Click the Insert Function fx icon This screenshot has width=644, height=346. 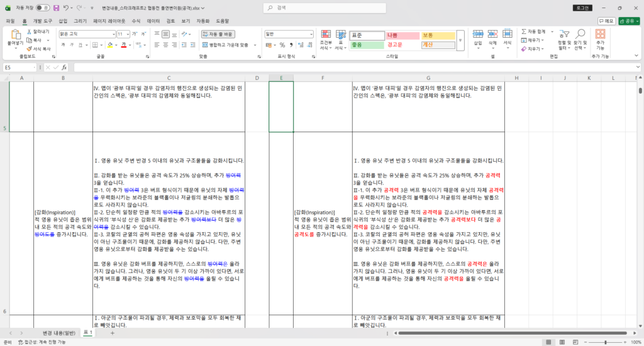(64, 67)
